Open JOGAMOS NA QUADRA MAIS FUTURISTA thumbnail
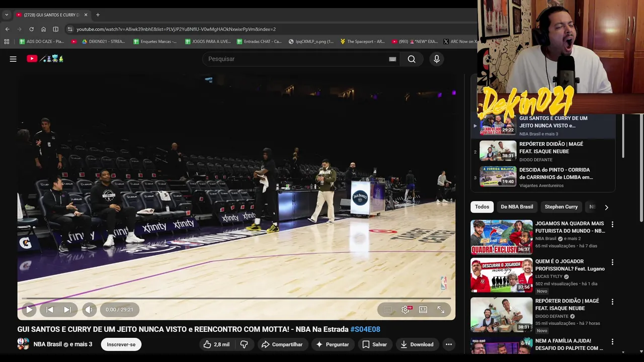644x362 pixels. [x=502, y=237]
